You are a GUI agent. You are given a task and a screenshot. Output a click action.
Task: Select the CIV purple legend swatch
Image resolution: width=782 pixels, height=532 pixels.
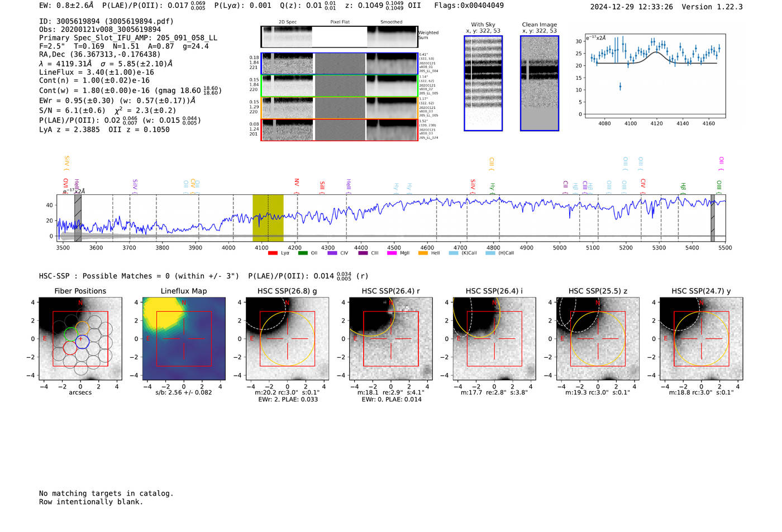(332, 253)
